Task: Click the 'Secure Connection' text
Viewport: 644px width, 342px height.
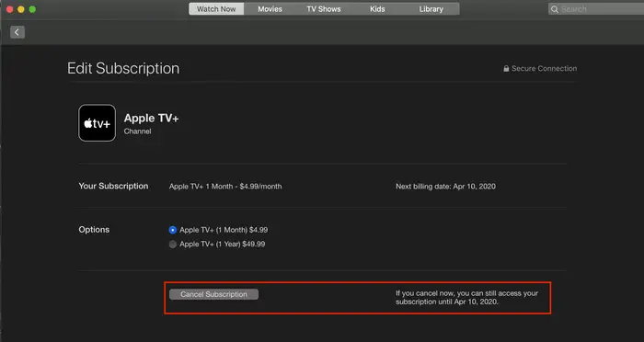Action: click(545, 69)
